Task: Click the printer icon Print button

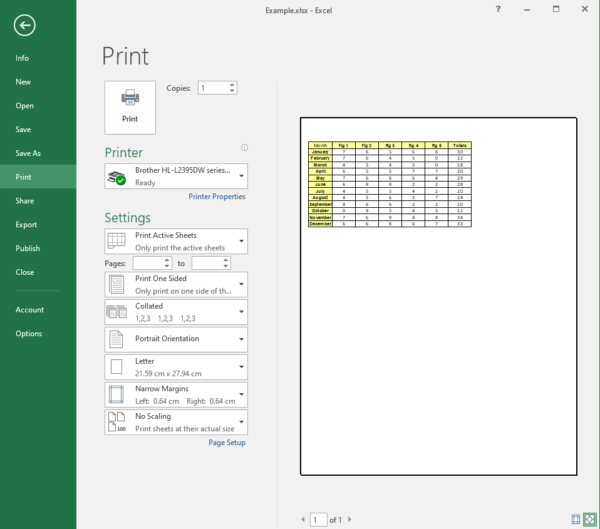Action: (x=130, y=108)
